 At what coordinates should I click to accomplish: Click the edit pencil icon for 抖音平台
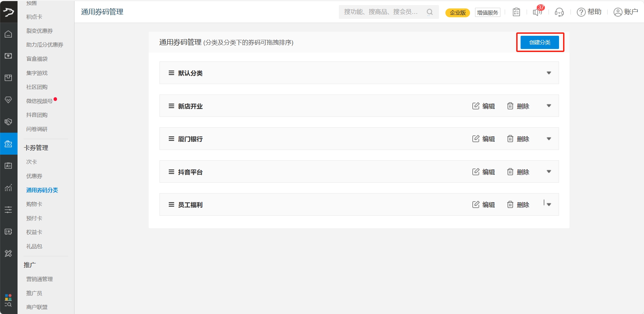pyautogui.click(x=476, y=172)
